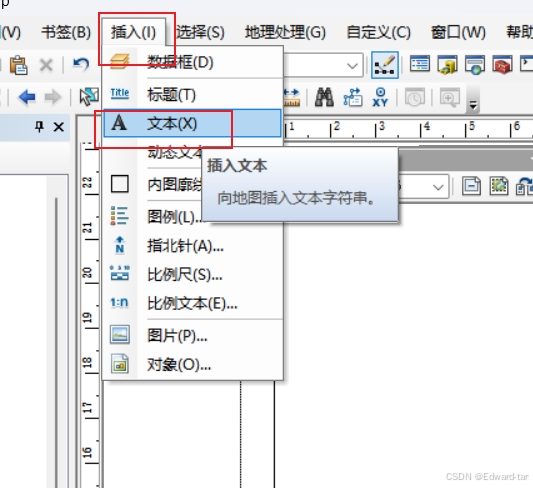The image size is (533, 488).
Task: Click the gray forward extent arrow
Action: 53,97
